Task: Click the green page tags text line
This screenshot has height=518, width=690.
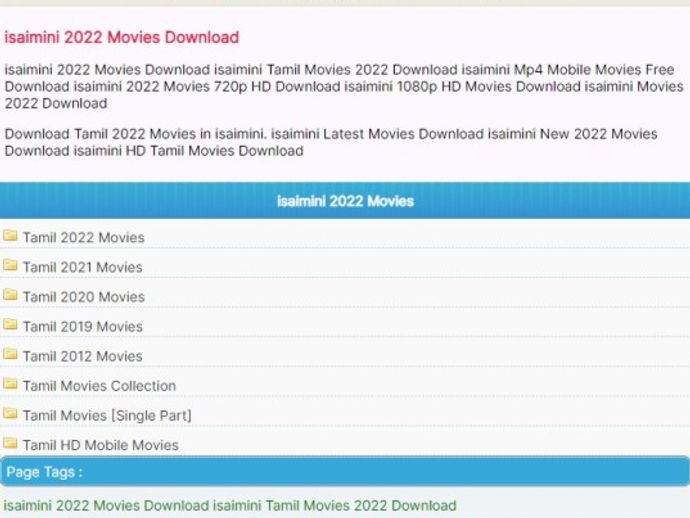Action: [230, 506]
